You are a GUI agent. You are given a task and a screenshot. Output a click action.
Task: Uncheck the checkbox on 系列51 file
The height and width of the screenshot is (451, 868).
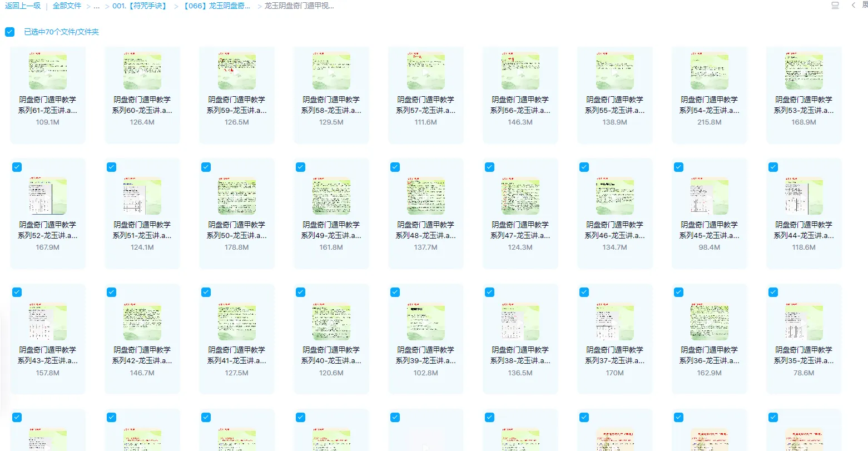click(x=111, y=167)
